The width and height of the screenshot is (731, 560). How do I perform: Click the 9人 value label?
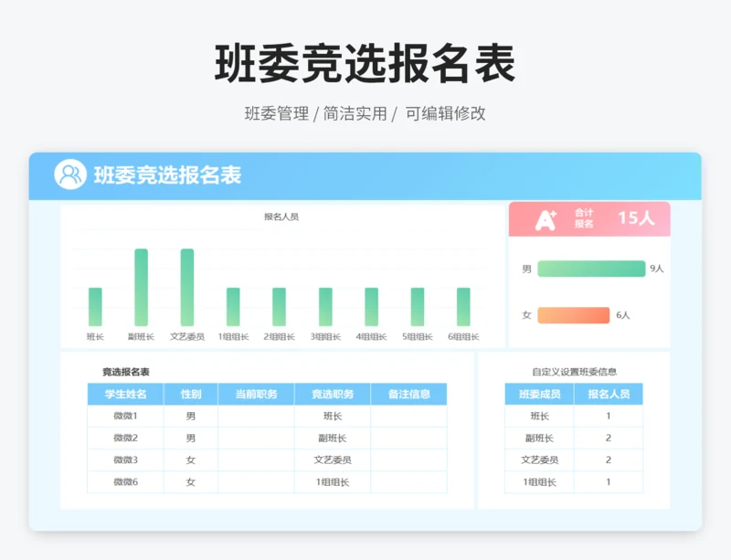tap(656, 268)
